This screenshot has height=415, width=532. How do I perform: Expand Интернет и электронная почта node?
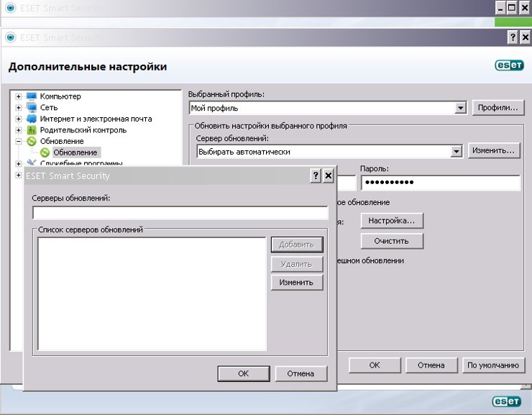point(18,119)
